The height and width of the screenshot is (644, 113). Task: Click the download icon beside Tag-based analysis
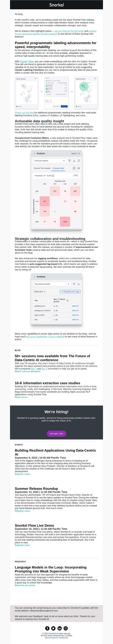79,284
